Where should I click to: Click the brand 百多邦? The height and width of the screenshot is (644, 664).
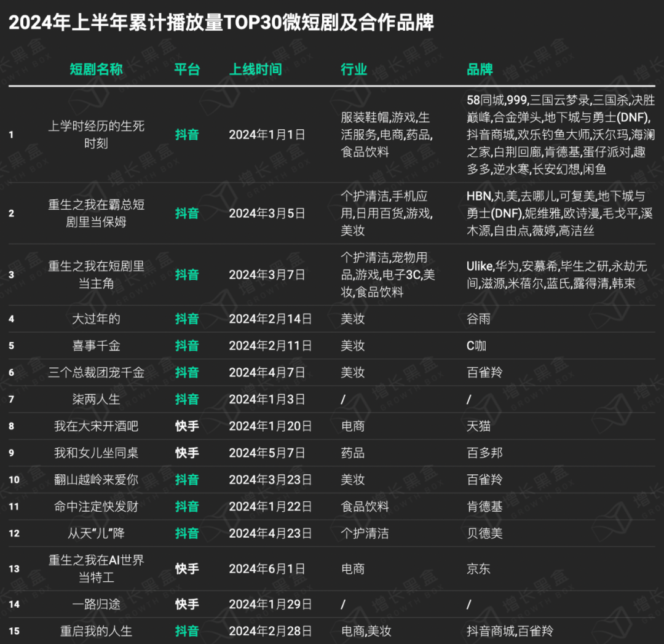pyautogui.click(x=484, y=453)
